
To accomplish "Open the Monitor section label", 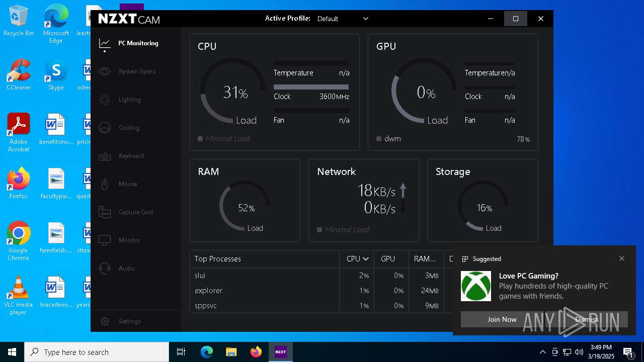I will 129,240.
